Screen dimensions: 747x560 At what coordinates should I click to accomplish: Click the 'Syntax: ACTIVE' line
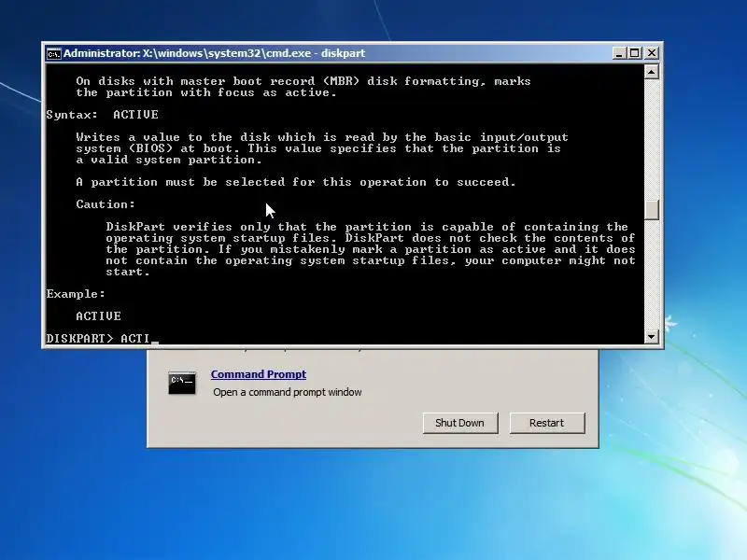[103, 114]
